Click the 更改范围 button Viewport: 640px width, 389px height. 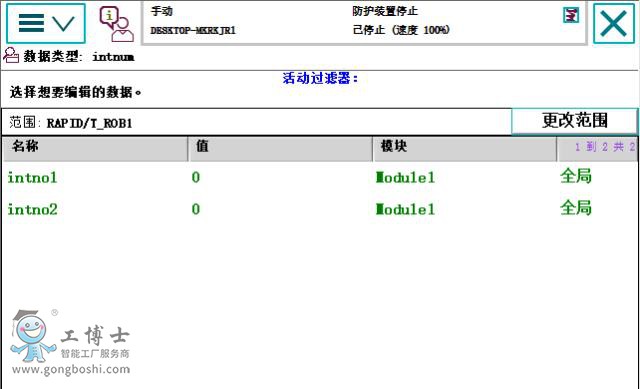pyautogui.click(x=574, y=121)
